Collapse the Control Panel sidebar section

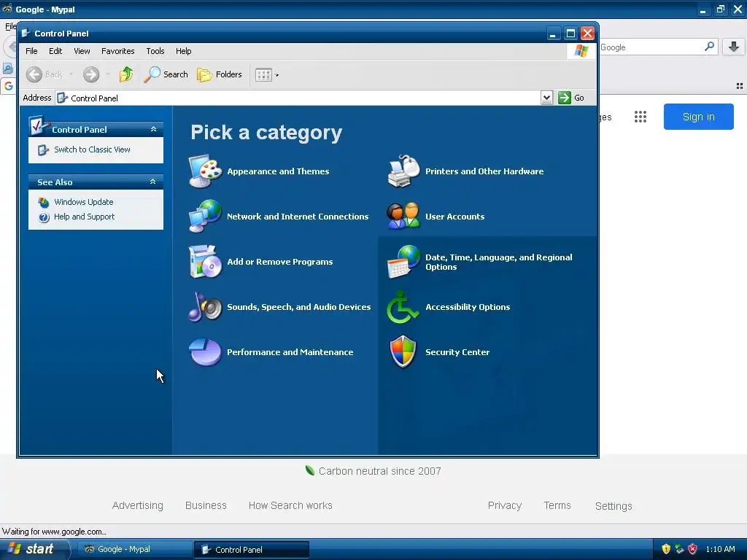coord(153,129)
